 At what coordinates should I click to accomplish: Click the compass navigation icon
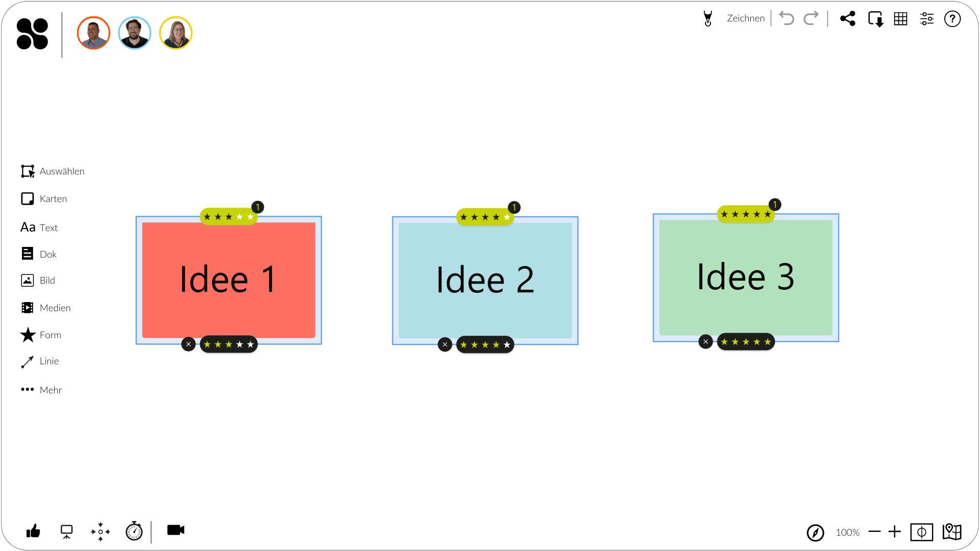click(815, 532)
